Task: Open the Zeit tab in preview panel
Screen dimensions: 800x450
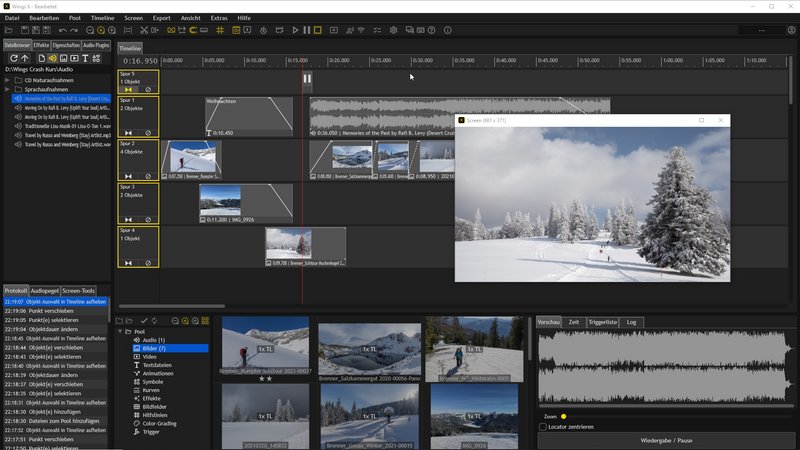Action: [574, 322]
